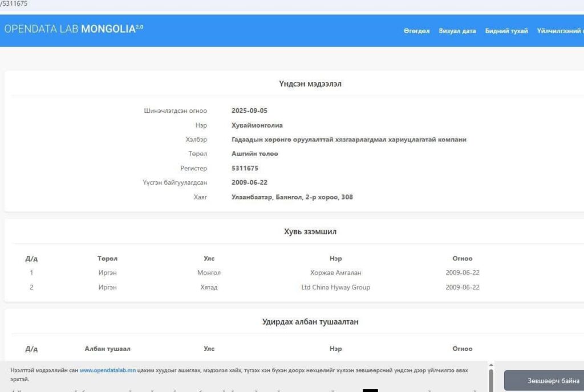This screenshot has width=584, height=392.
Task: Click the consent banner scrollbar
Action: 491,380
